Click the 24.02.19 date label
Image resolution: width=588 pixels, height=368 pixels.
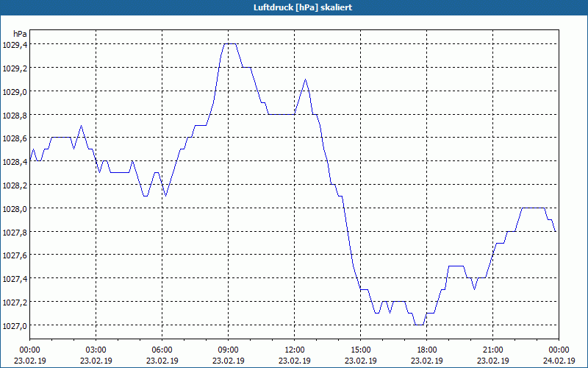click(559, 361)
